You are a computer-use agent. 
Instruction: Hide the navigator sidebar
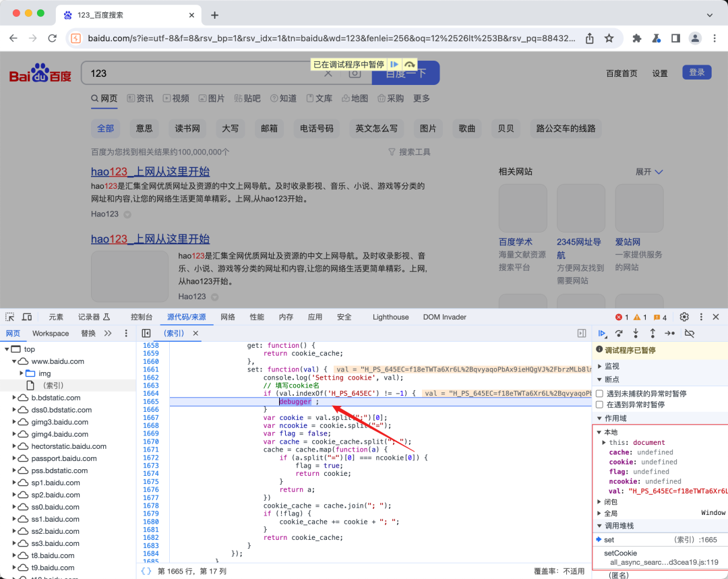(x=146, y=334)
